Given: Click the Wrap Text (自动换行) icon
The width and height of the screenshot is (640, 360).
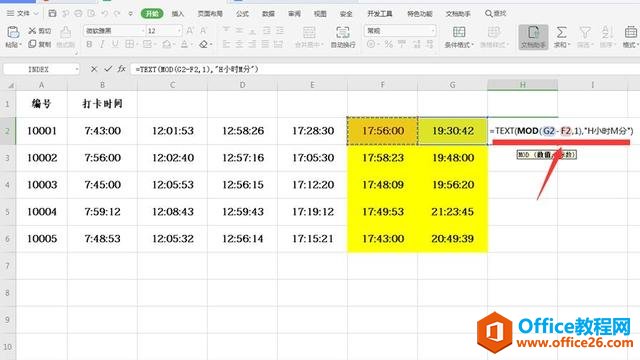Looking at the screenshot, I should pyautogui.click(x=342, y=32).
